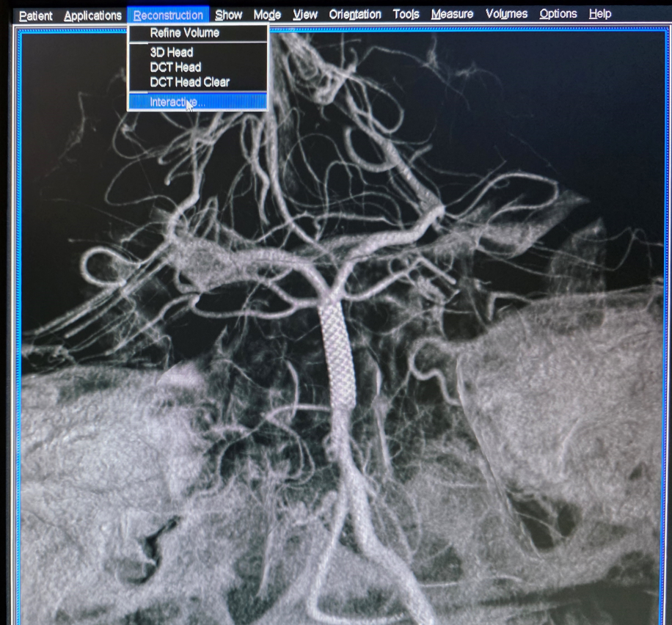Open the Show menu
This screenshot has width=672, height=625.
(229, 15)
